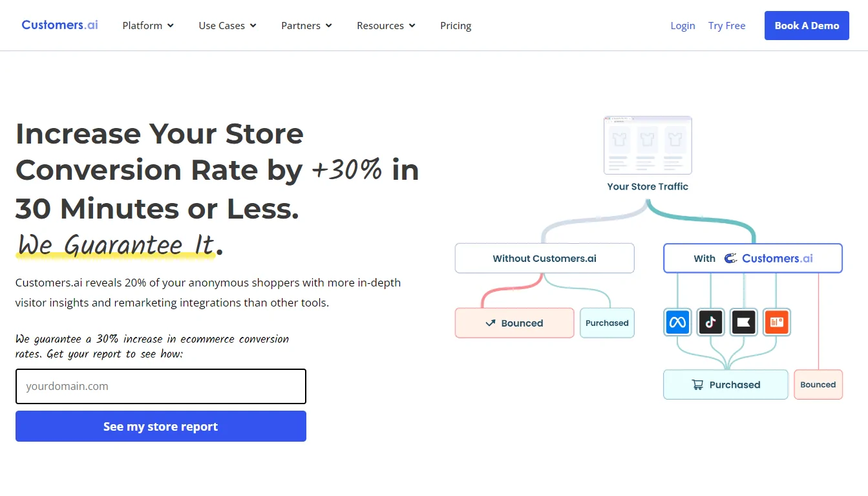Click the TikTok icon in the diagram
Viewport: 868px width, 496px height.
point(710,322)
